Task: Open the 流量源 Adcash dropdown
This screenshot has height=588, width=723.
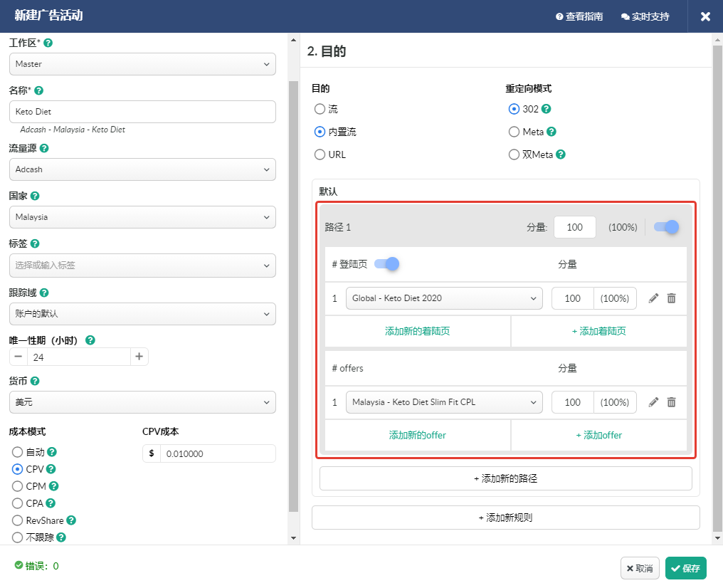Action: (142, 169)
